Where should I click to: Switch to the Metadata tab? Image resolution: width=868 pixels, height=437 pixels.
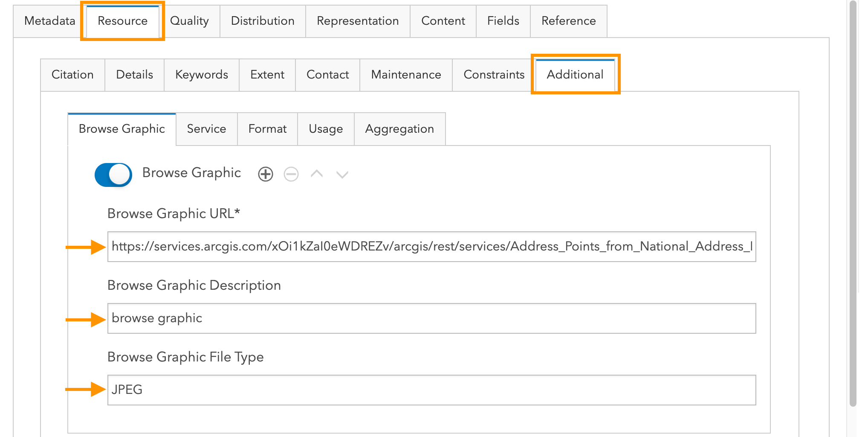pyautogui.click(x=49, y=21)
